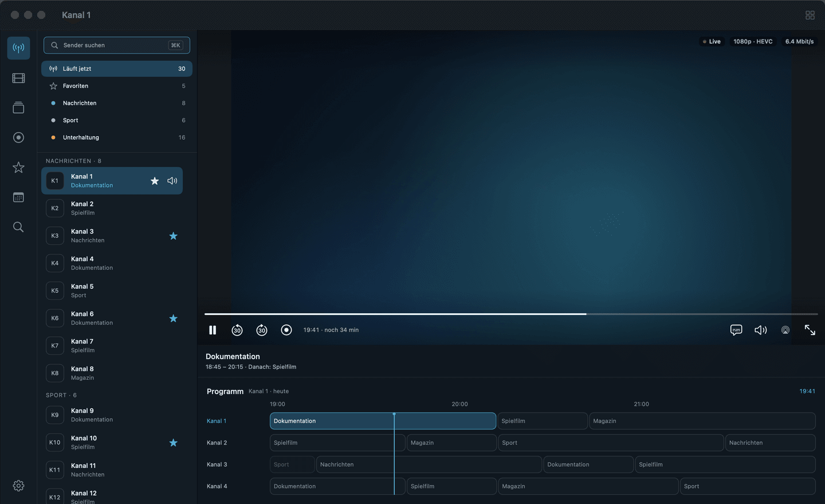Switch to Kanal 8 Magazin in list
This screenshot has height=504, width=825.
pos(112,373)
